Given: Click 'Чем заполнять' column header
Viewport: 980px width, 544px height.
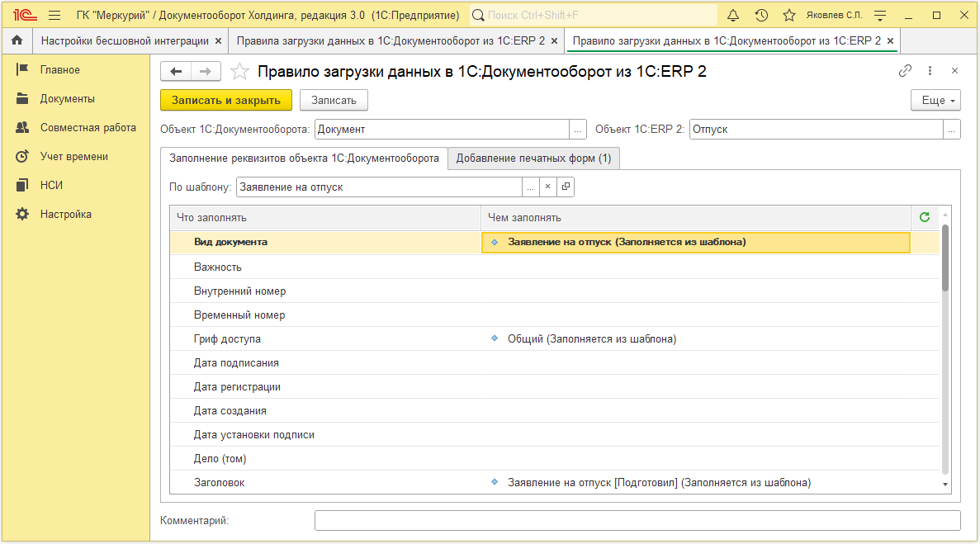Looking at the screenshot, I should coord(696,217).
